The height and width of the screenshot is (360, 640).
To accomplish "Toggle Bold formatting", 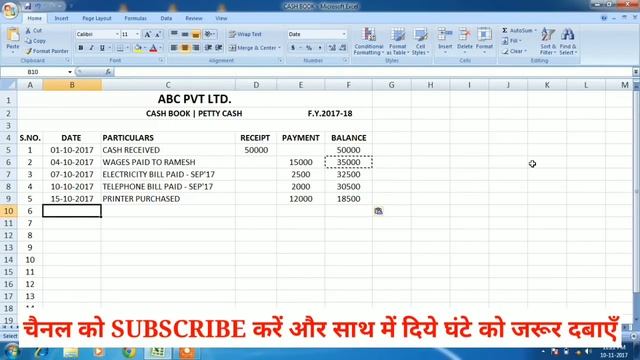I will pyautogui.click(x=81, y=48).
